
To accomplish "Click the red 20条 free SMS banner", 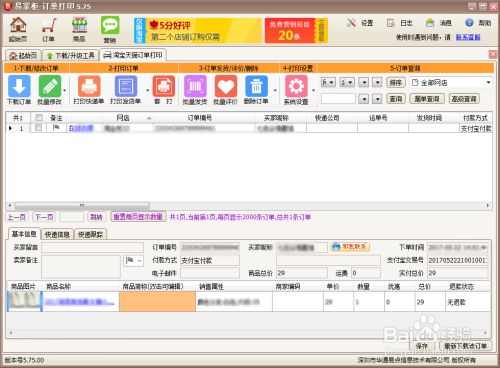I will tap(296, 31).
